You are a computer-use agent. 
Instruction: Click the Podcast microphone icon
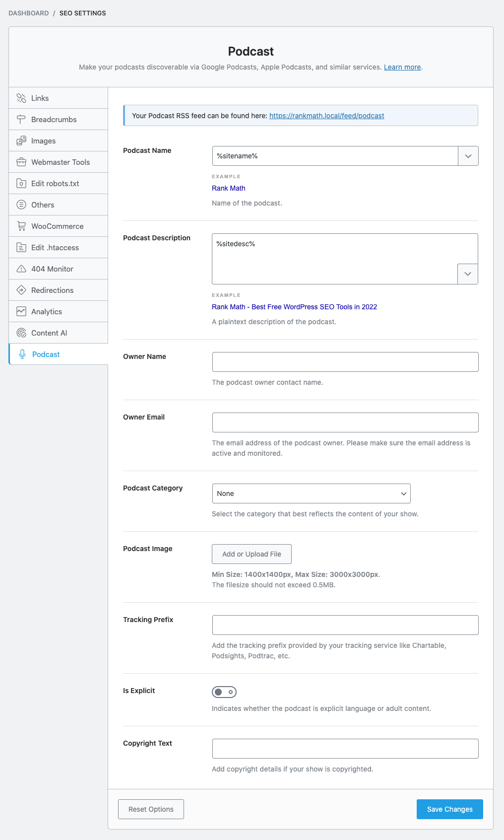(x=22, y=354)
